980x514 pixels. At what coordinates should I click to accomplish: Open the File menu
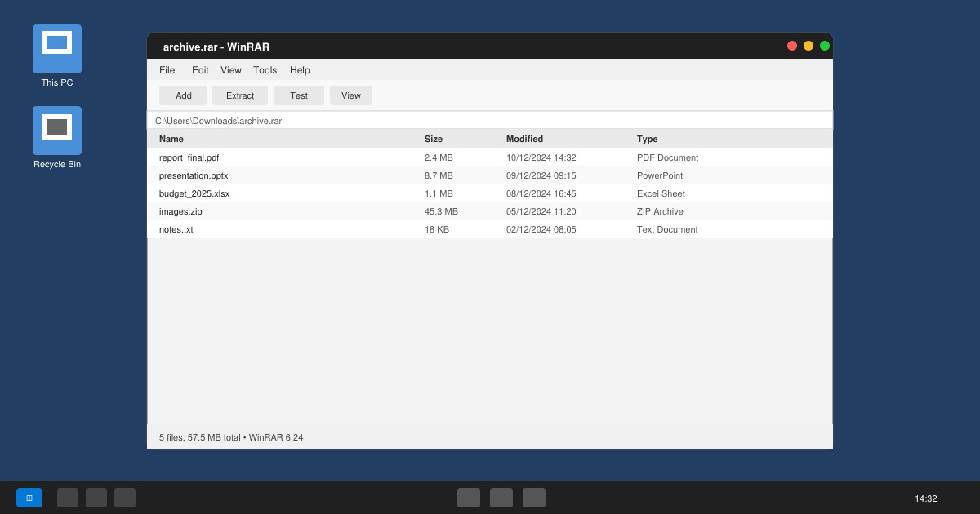point(167,70)
